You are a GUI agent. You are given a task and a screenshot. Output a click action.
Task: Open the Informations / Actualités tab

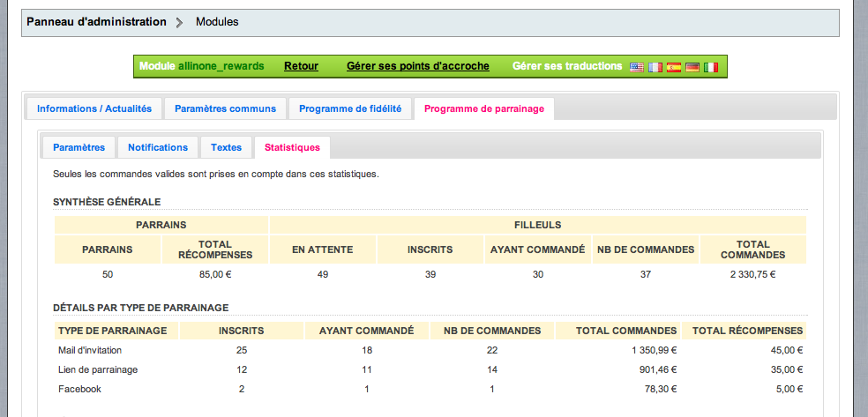[94, 108]
